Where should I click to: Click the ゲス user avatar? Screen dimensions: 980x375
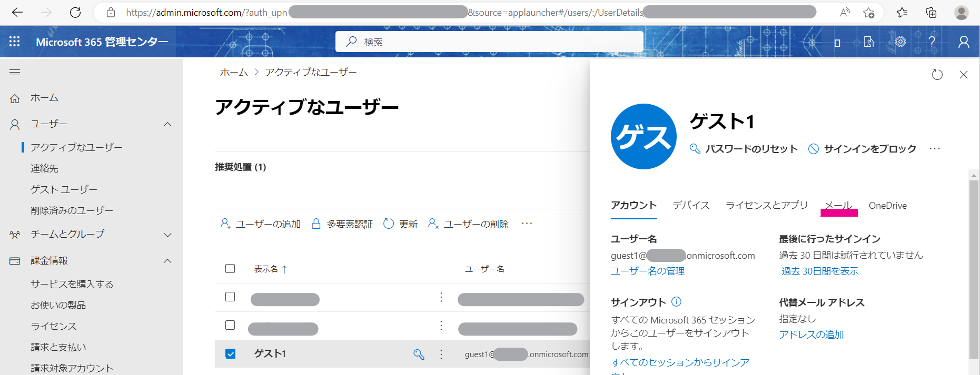pyautogui.click(x=644, y=136)
